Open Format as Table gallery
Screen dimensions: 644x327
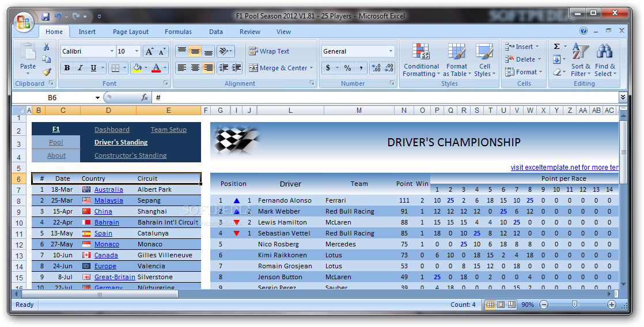(x=457, y=59)
